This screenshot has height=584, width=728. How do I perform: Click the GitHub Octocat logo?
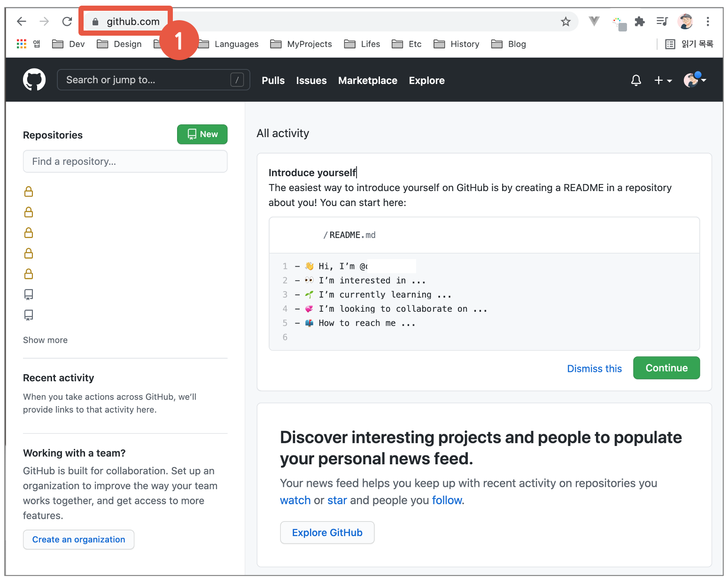pyautogui.click(x=34, y=80)
